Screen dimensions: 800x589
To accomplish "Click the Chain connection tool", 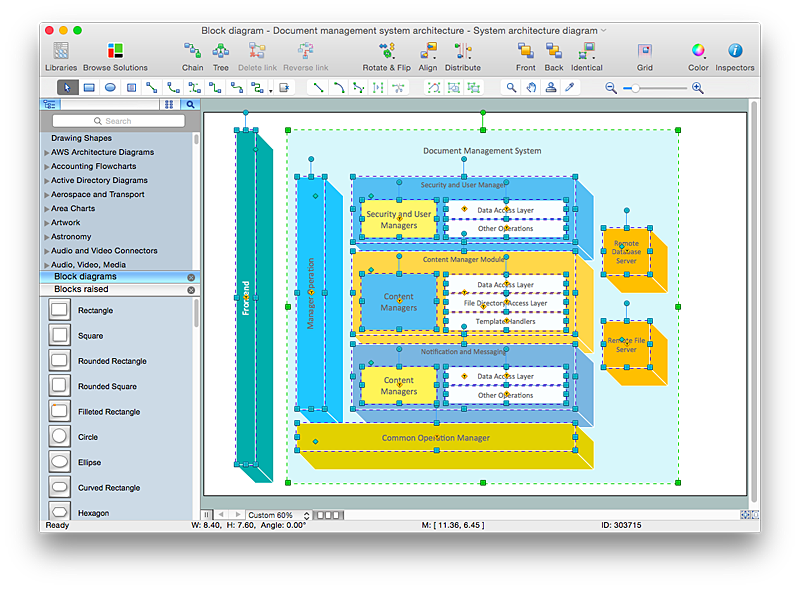I will coord(192,57).
